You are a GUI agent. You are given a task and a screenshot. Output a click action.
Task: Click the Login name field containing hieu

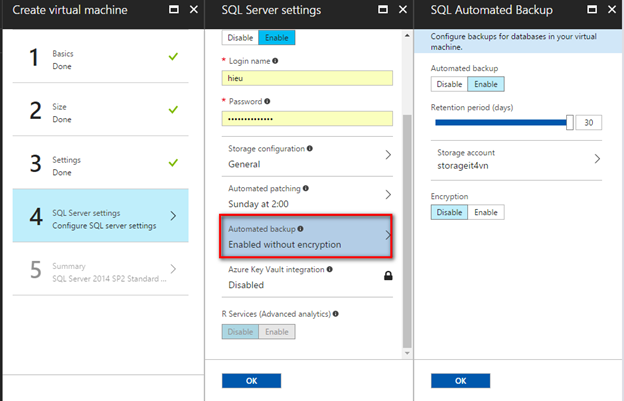tap(307, 78)
